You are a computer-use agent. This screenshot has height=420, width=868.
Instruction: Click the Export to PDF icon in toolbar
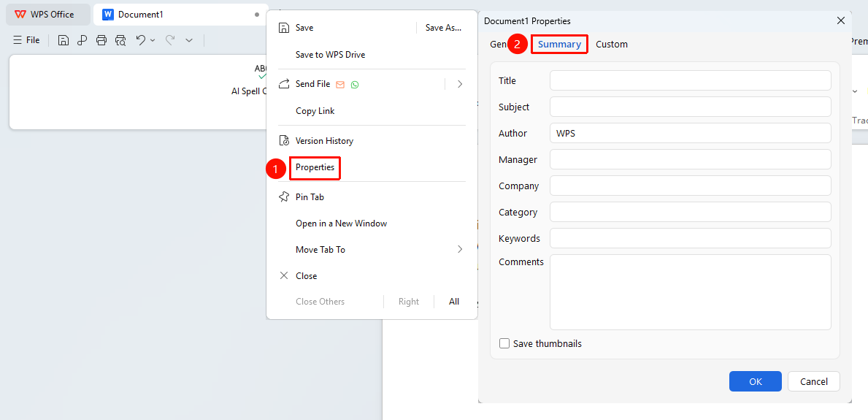point(82,40)
